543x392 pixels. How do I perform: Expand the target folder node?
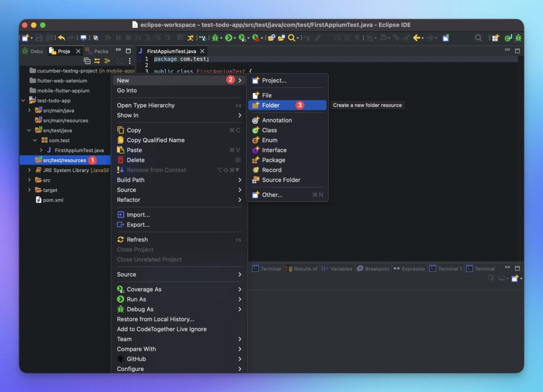(x=29, y=190)
